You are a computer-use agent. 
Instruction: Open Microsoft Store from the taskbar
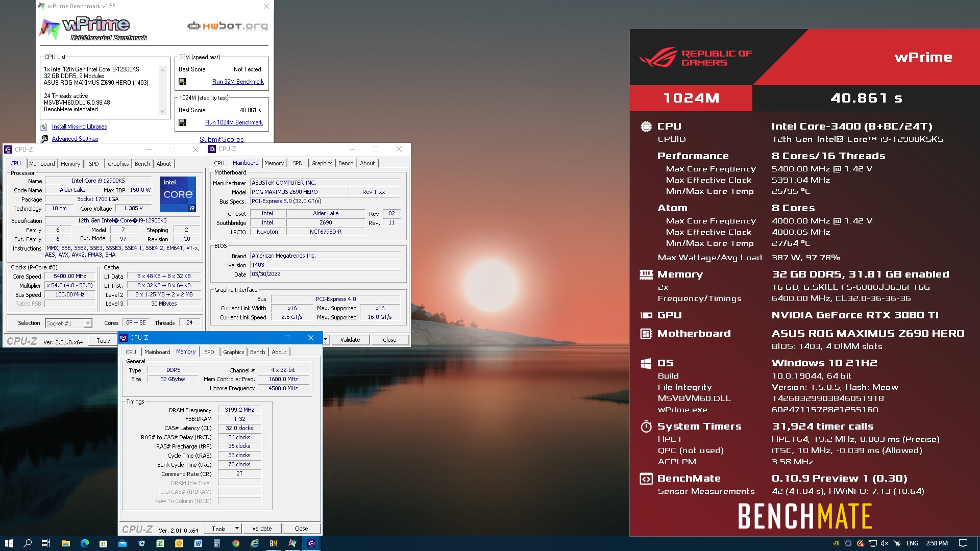point(104,543)
